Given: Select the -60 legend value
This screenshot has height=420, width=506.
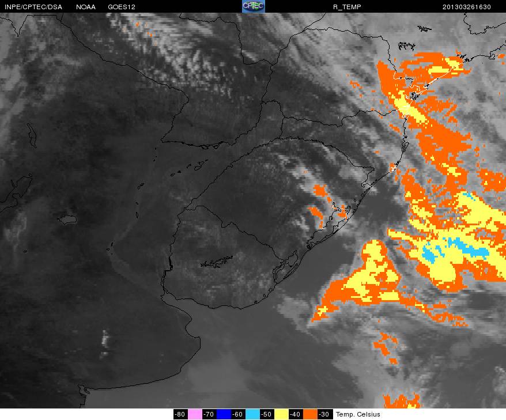Looking at the screenshot, I should (x=238, y=414).
